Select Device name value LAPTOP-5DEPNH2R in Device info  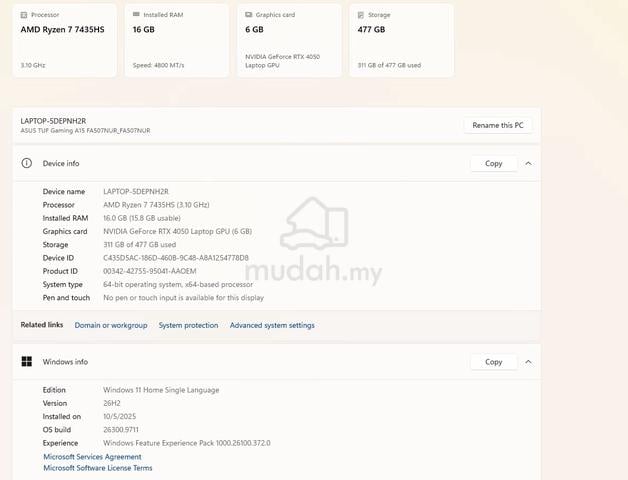[x=136, y=192]
